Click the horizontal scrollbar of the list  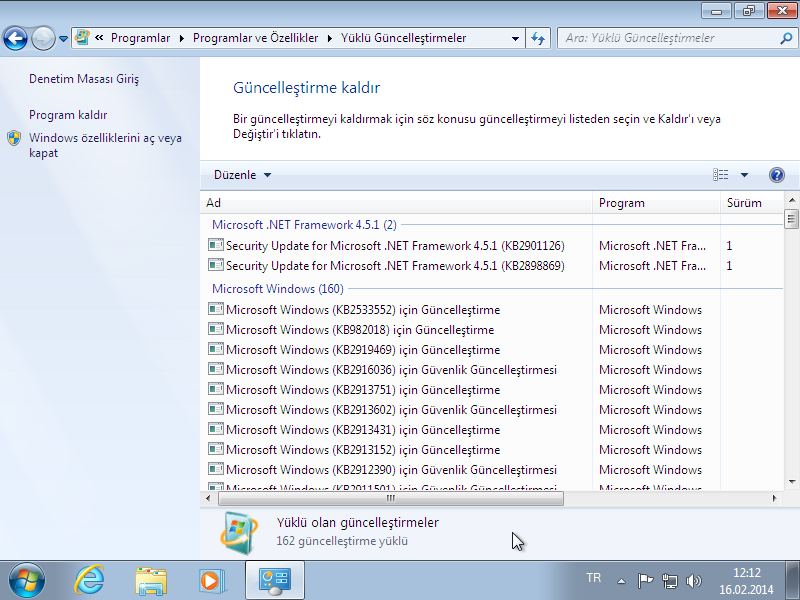(x=390, y=498)
